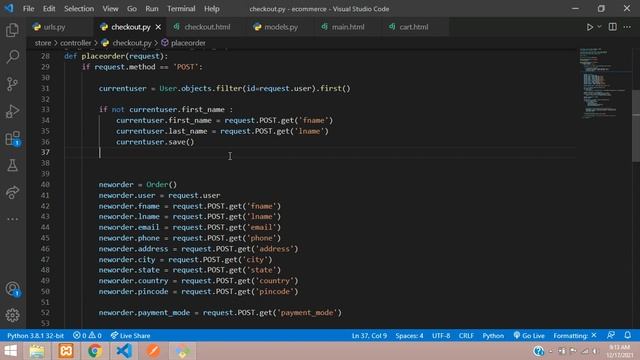The image size is (640, 360).
Task: Launch Go Live server
Action: tap(529, 336)
